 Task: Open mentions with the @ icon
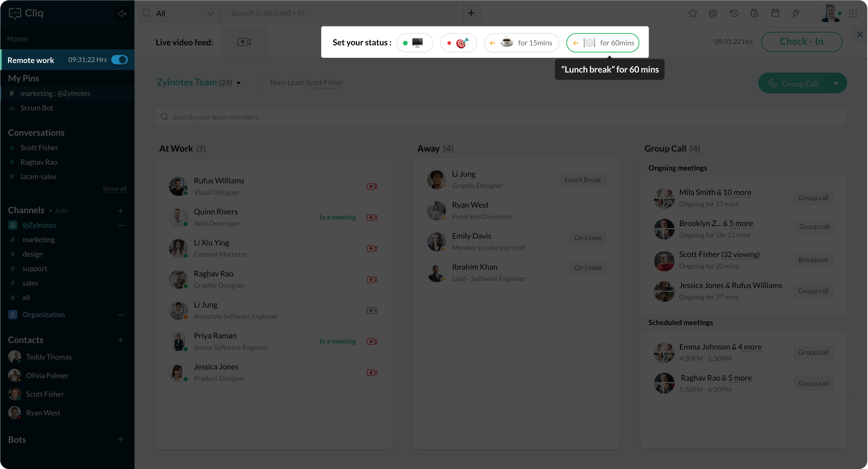click(713, 13)
